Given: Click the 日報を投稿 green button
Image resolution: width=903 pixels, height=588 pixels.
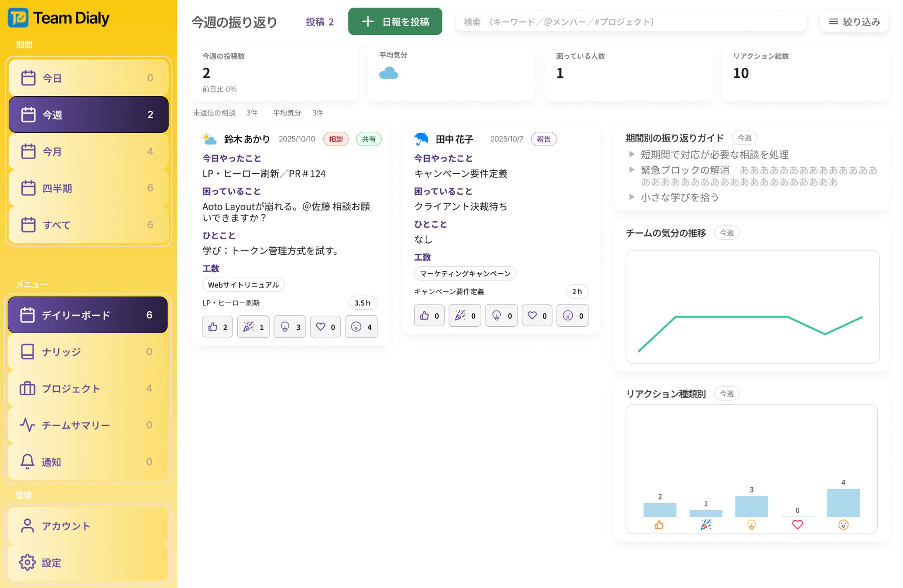Looking at the screenshot, I should [x=395, y=22].
